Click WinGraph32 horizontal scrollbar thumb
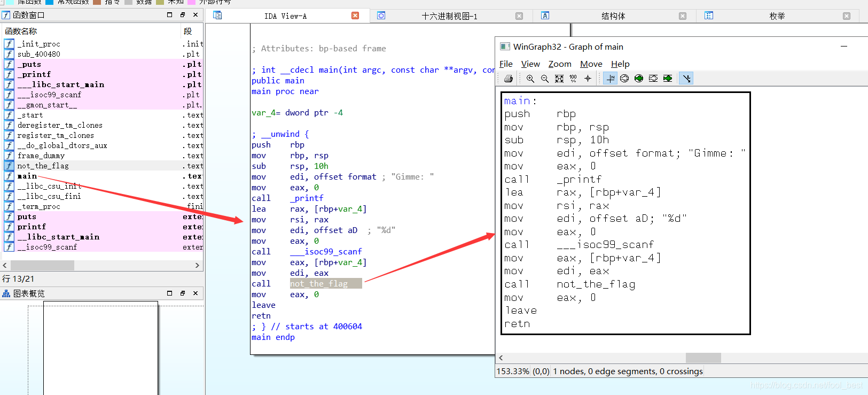Image resolution: width=868 pixels, height=395 pixels. point(703,358)
